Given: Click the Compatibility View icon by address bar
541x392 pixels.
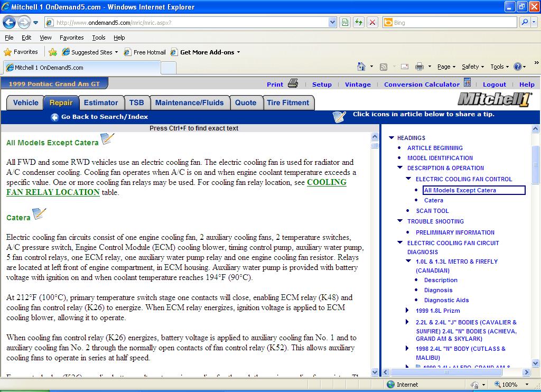Looking at the screenshot, I should pyautogui.click(x=345, y=22).
